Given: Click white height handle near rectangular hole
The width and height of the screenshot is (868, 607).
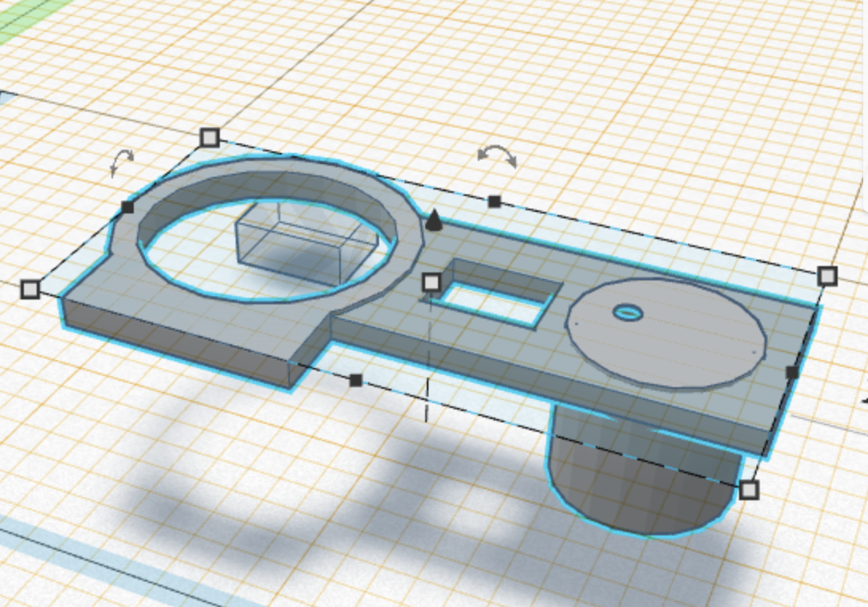Looking at the screenshot, I should [431, 282].
